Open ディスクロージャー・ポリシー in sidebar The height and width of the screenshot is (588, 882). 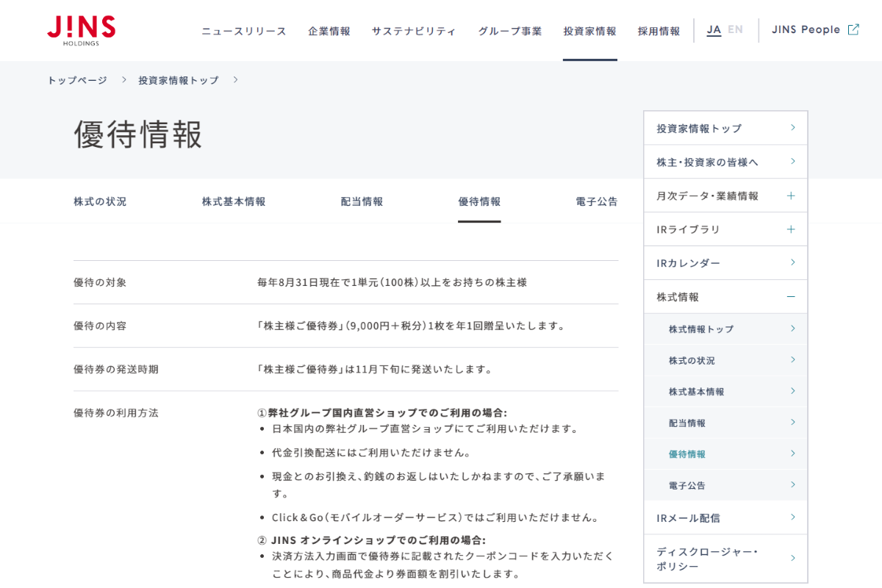pos(725,559)
